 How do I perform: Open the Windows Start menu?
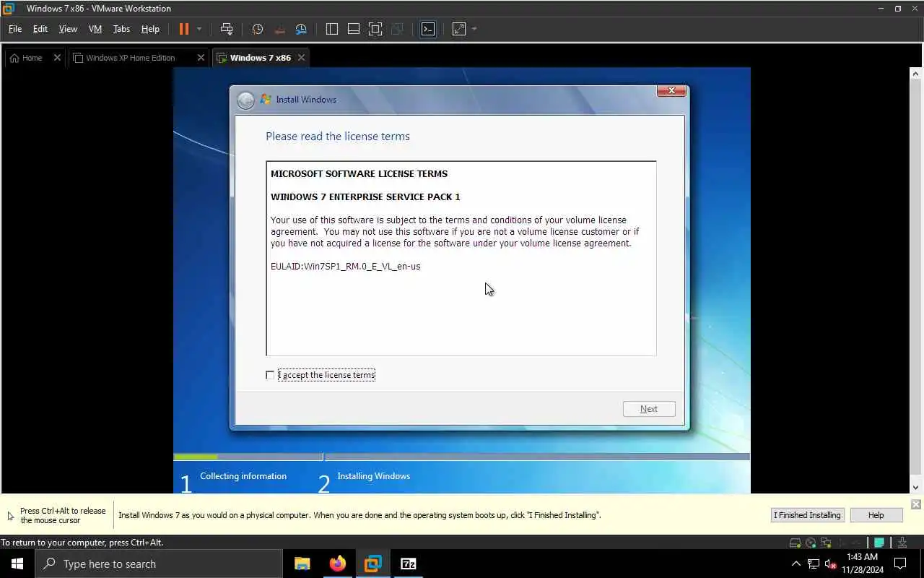tap(17, 564)
